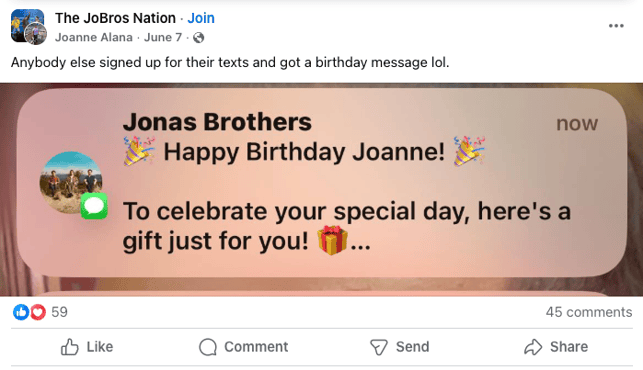Click the globe public privacy icon
The width and height of the screenshot is (643, 370).
[198, 38]
